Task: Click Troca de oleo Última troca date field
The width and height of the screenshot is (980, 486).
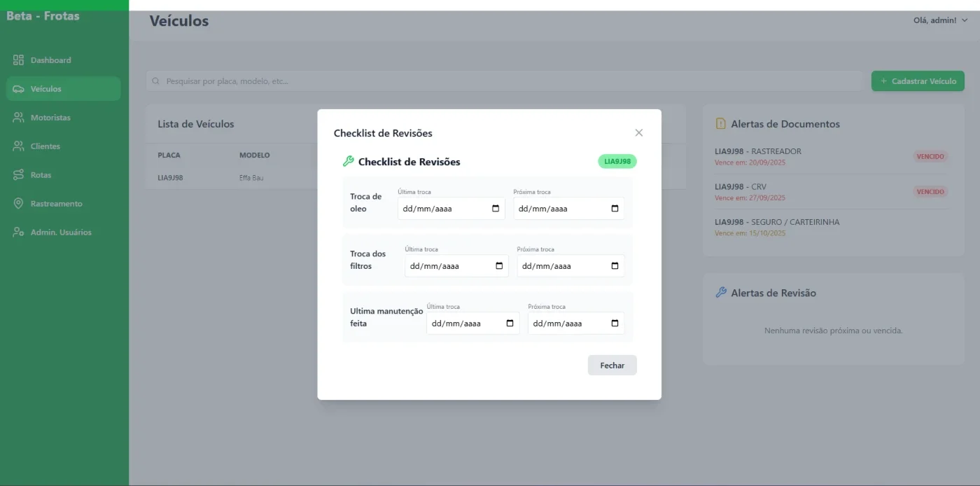Action: point(451,209)
